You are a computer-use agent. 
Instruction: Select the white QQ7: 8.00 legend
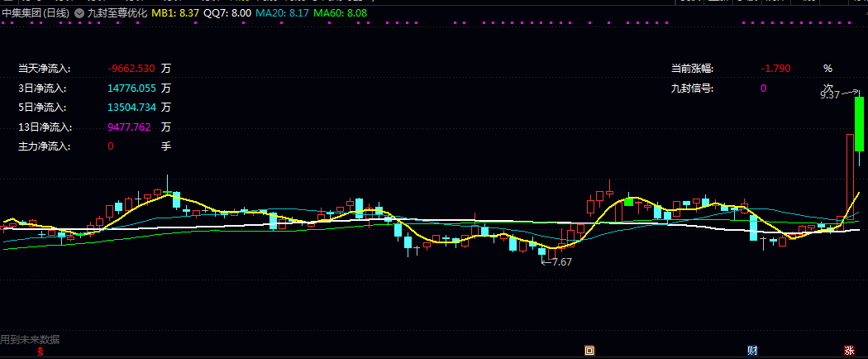pos(227,13)
